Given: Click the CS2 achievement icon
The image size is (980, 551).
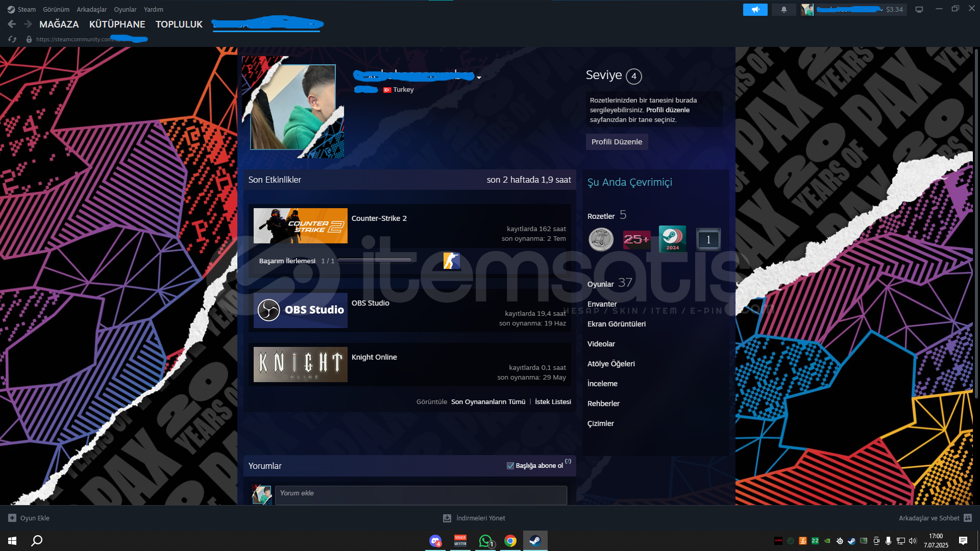Looking at the screenshot, I should (x=452, y=261).
